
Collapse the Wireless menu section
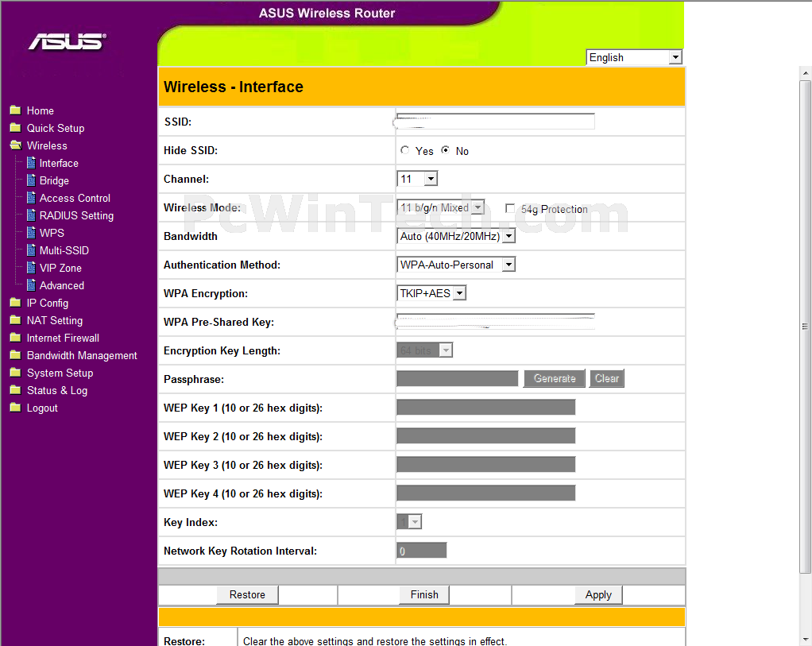click(x=47, y=145)
